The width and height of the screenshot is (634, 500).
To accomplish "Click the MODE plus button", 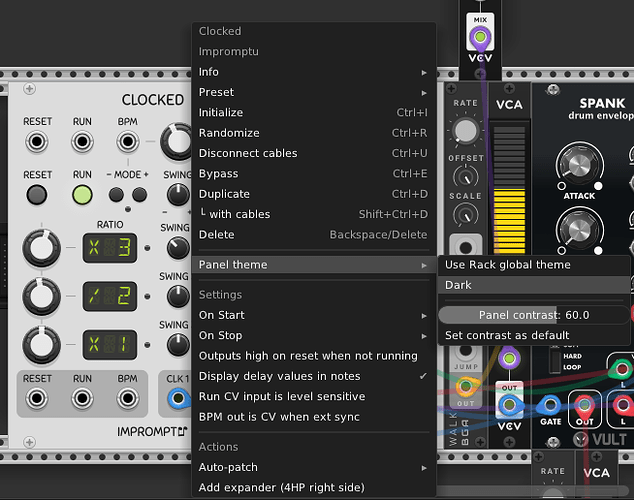I will 139,195.
